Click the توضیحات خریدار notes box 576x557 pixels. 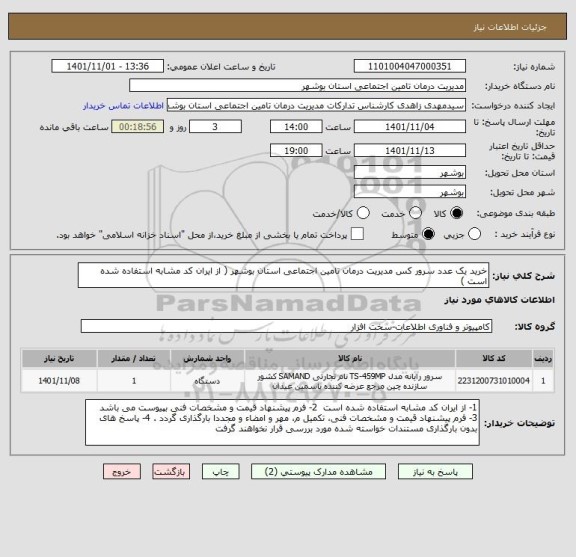click(x=282, y=423)
